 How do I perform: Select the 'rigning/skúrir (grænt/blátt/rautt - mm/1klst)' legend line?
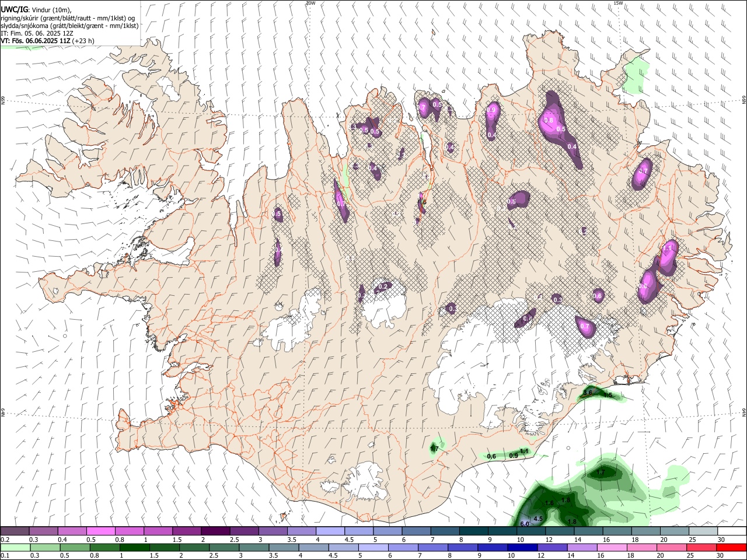(x=68, y=17)
